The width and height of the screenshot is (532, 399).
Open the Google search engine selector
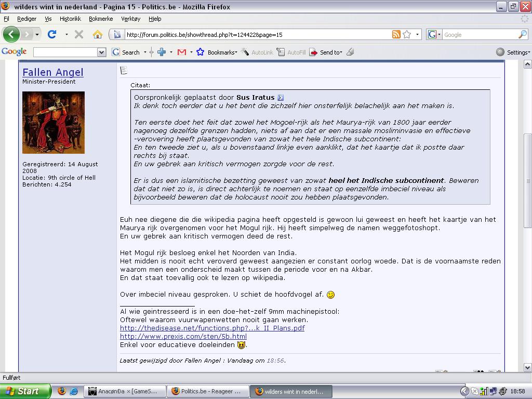(434, 34)
